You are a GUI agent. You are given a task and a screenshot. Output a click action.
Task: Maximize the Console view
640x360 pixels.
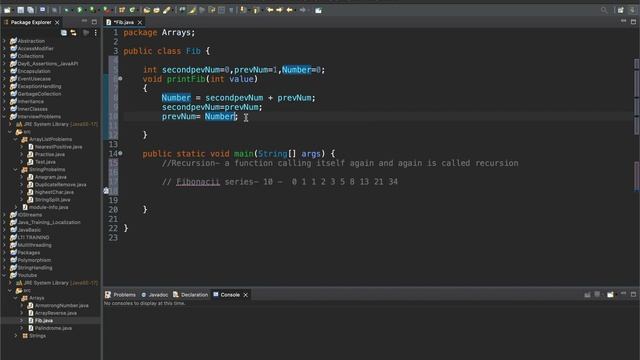[x=633, y=294]
